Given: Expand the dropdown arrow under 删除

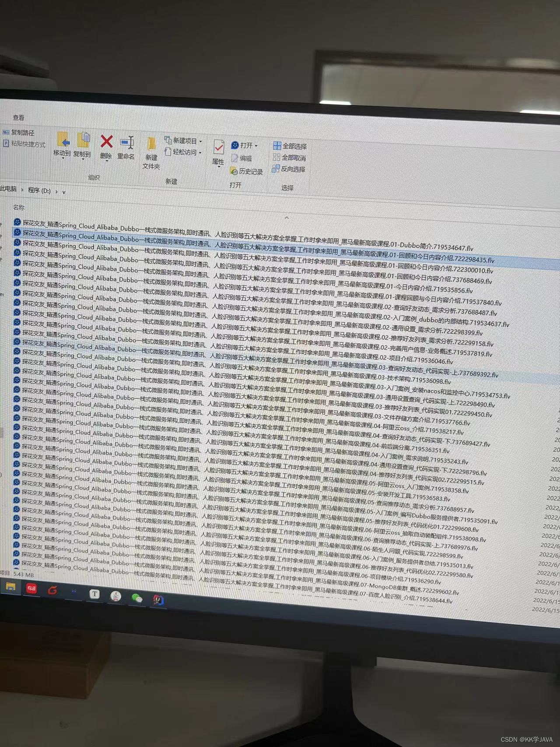Looking at the screenshot, I should point(106,161).
